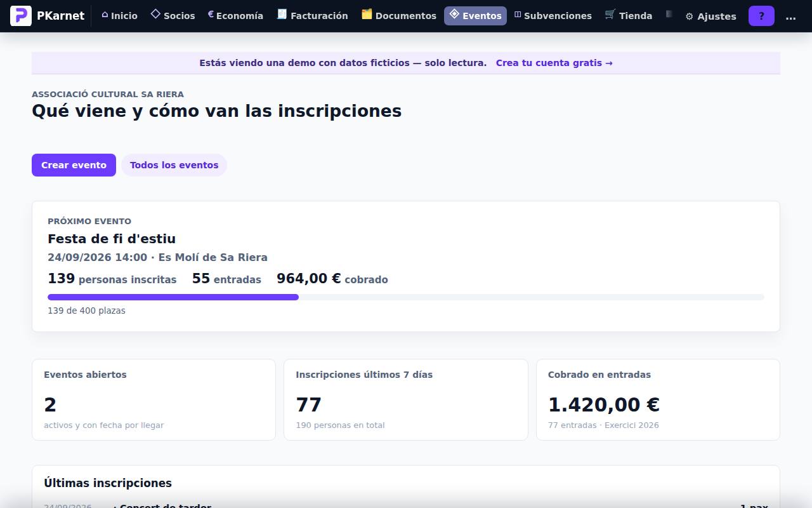Click the capacity progress bar of the event
Screen dimensions: 812x508
tap(406, 297)
